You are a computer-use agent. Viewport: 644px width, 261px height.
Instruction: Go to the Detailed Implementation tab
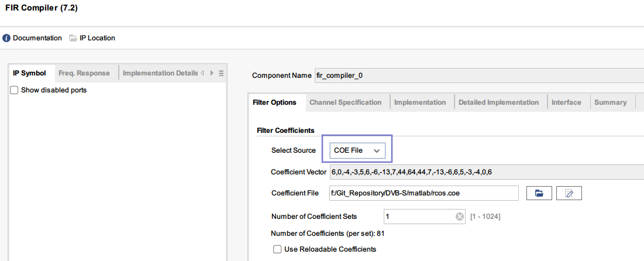(x=498, y=102)
